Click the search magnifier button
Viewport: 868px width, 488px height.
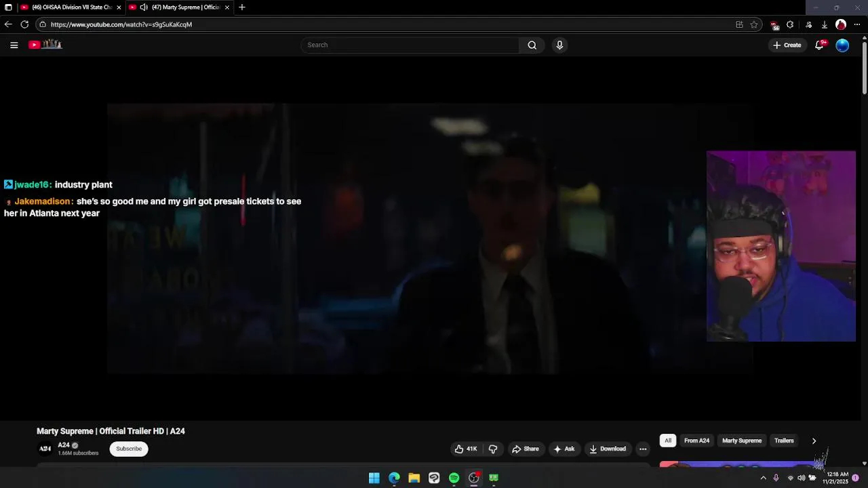532,45
